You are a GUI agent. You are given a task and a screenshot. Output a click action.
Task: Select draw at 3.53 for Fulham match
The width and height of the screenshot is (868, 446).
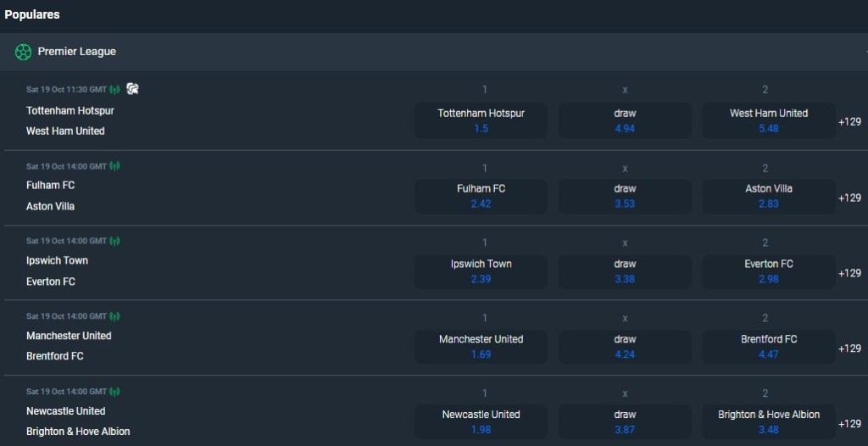coord(625,196)
